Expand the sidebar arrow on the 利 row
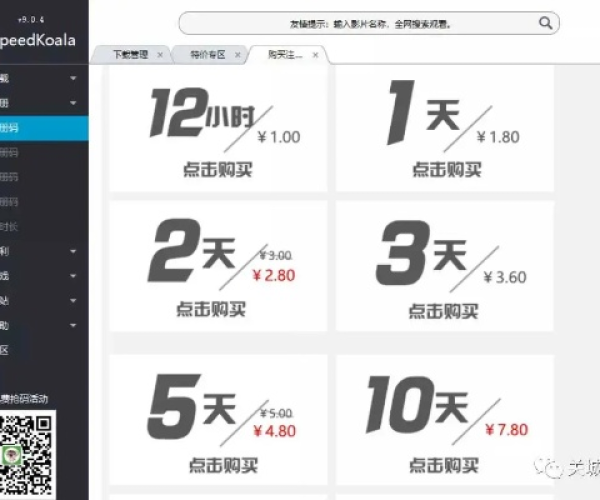 pyautogui.click(x=73, y=251)
